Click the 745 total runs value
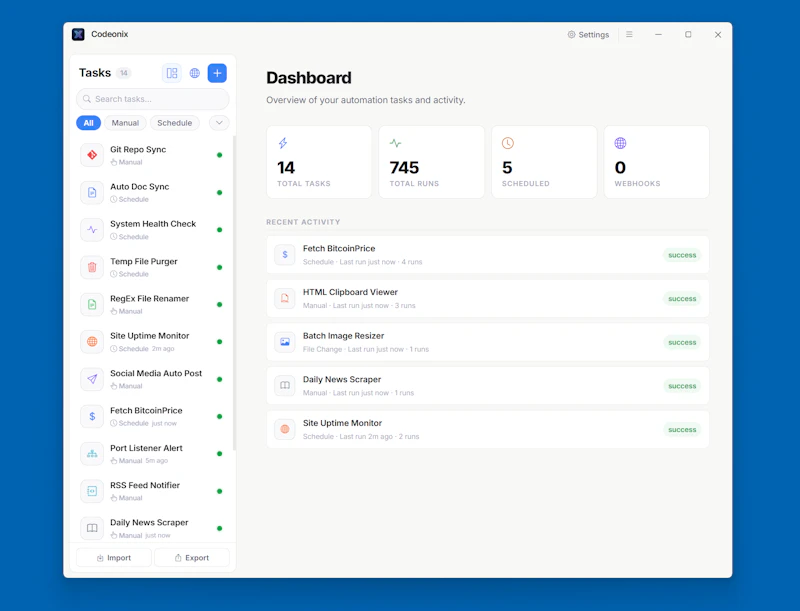 click(404, 167)
